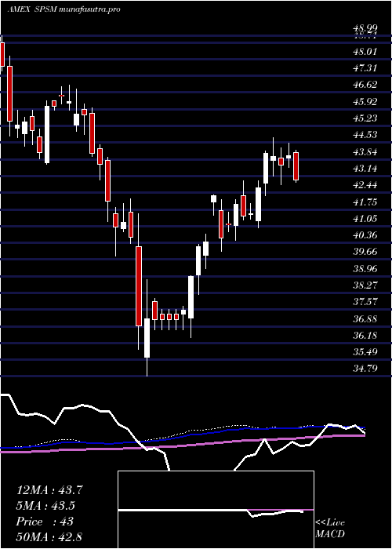
Task: Click the 48.01 price axis label
Action: [x=365, y=52]
